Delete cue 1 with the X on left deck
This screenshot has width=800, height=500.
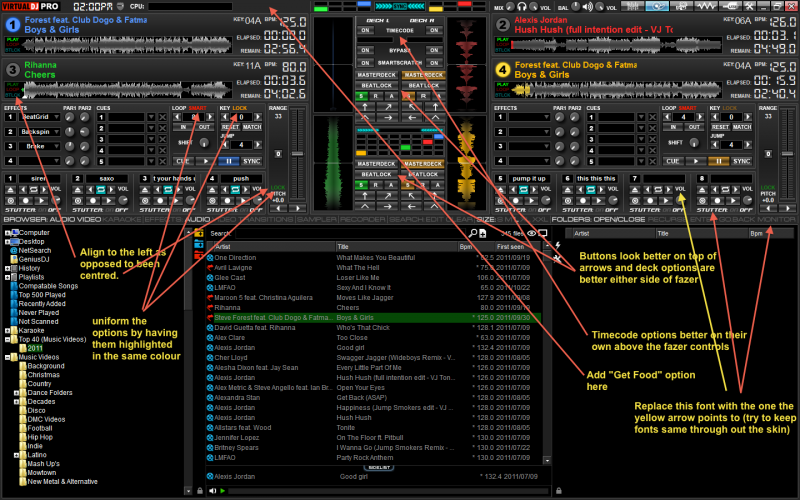click(x=162, y=117)
